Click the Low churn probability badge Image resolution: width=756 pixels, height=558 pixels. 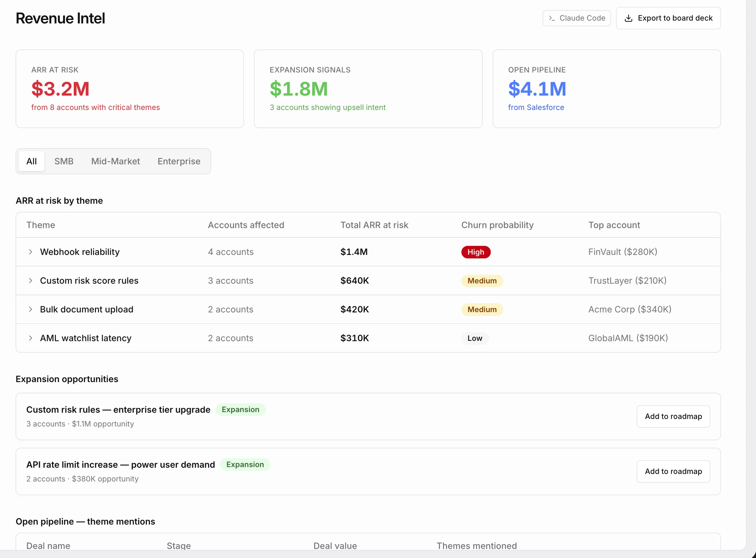475,338
